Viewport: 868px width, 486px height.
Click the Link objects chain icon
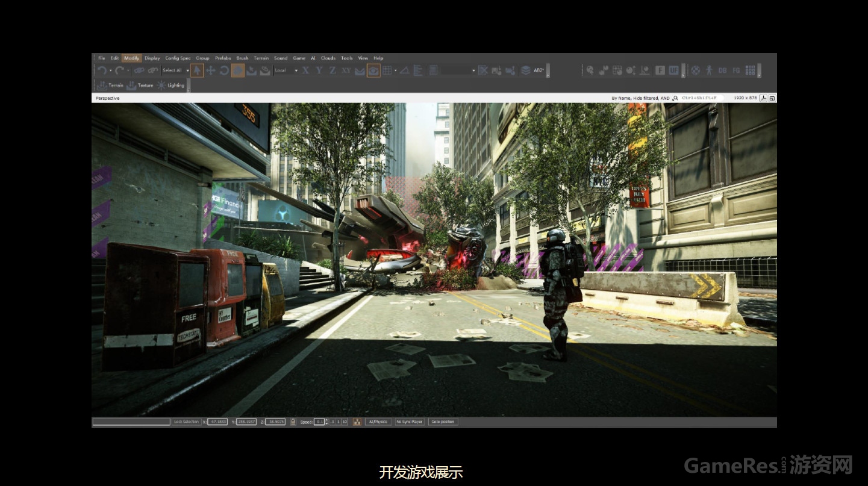(x=139, y=70)
